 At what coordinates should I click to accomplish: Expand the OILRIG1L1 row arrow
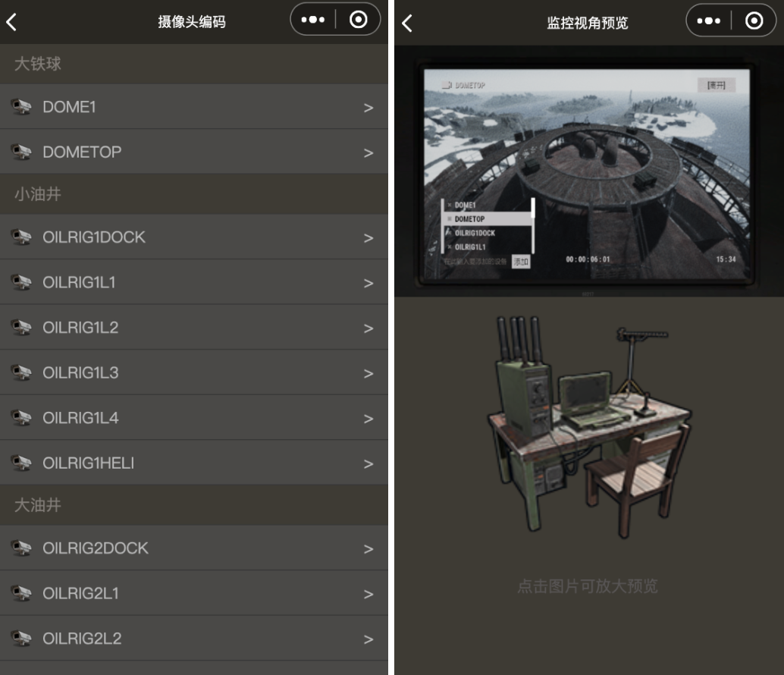368,284
